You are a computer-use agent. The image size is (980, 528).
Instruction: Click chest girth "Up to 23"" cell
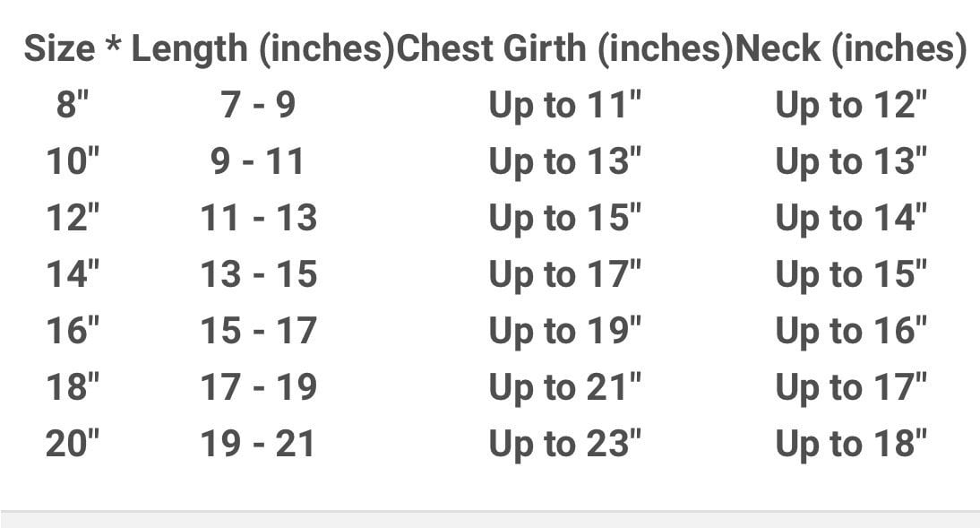click(565, 444)
